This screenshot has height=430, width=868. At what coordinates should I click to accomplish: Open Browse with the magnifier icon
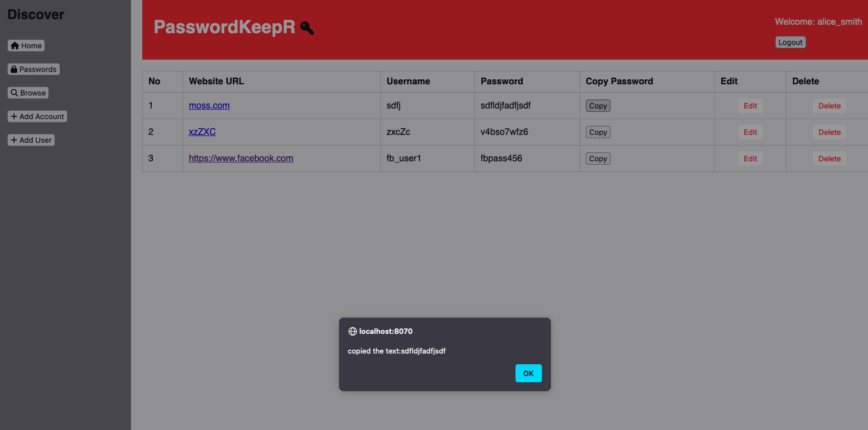15,93
